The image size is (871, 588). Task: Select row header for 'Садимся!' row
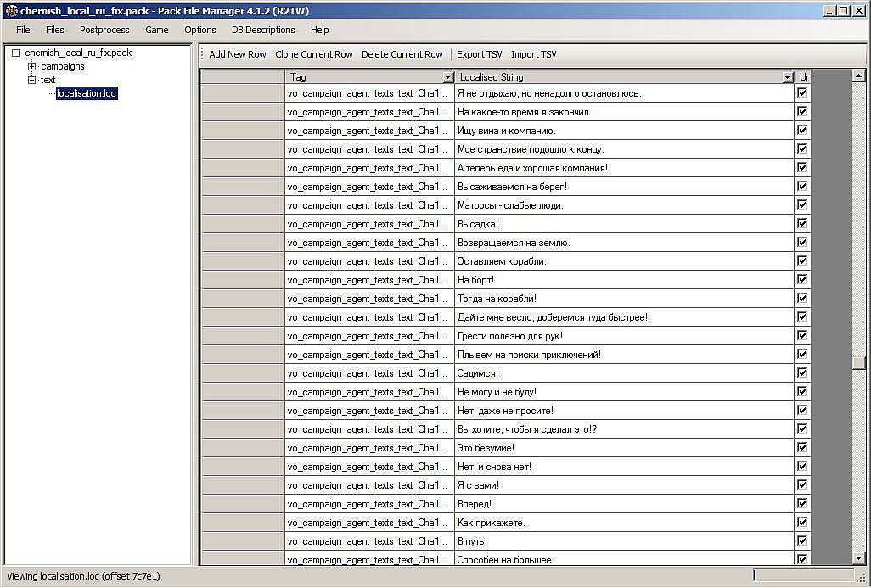click(242, 373)
